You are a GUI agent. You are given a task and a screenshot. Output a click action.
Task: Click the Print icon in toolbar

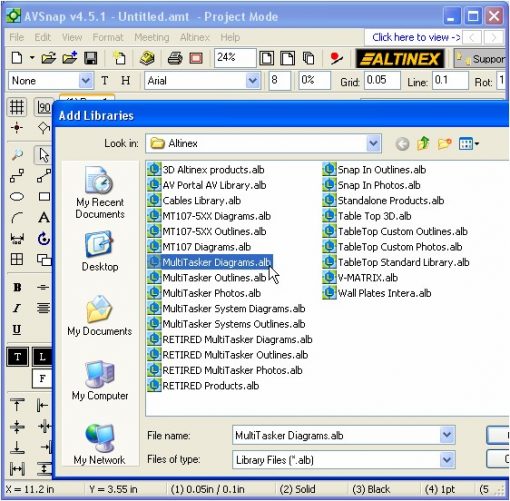click(x=175, y=58)
